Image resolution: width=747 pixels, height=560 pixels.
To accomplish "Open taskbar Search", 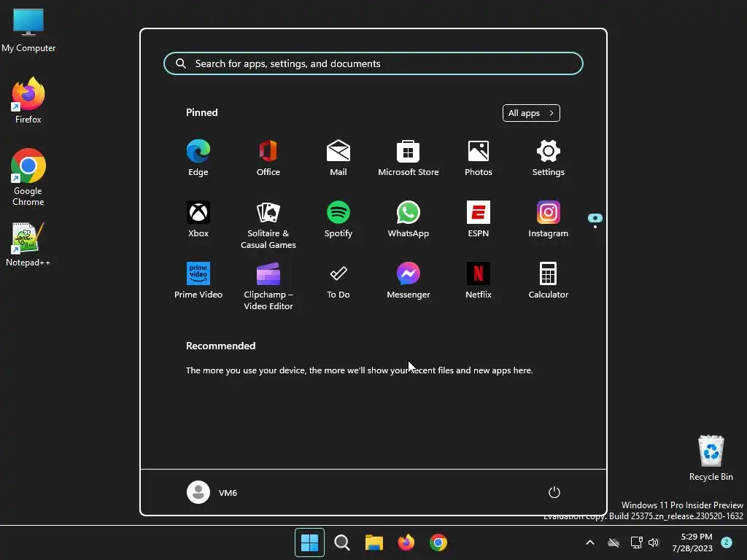I will (342, 542).
